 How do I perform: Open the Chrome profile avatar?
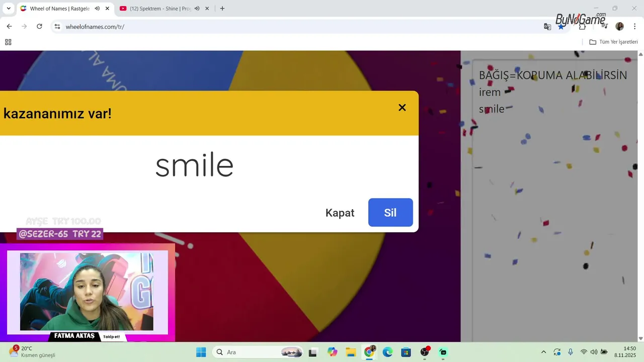(620, 27)
